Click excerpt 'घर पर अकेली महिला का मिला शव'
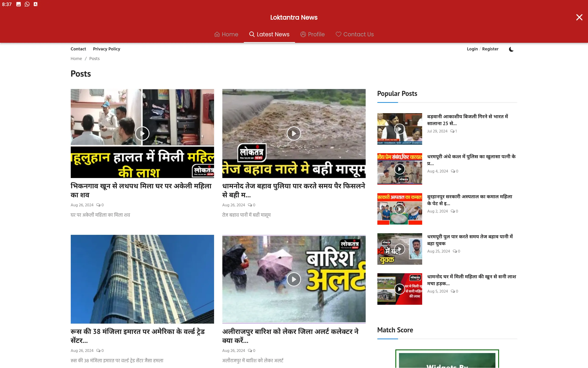This screenshot has height=368, width=588. pos(100,215)
